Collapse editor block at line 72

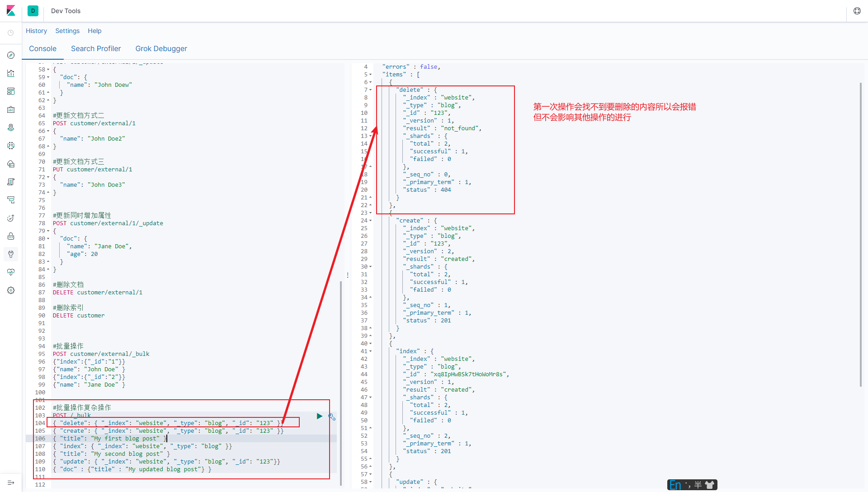click(48, 177)
